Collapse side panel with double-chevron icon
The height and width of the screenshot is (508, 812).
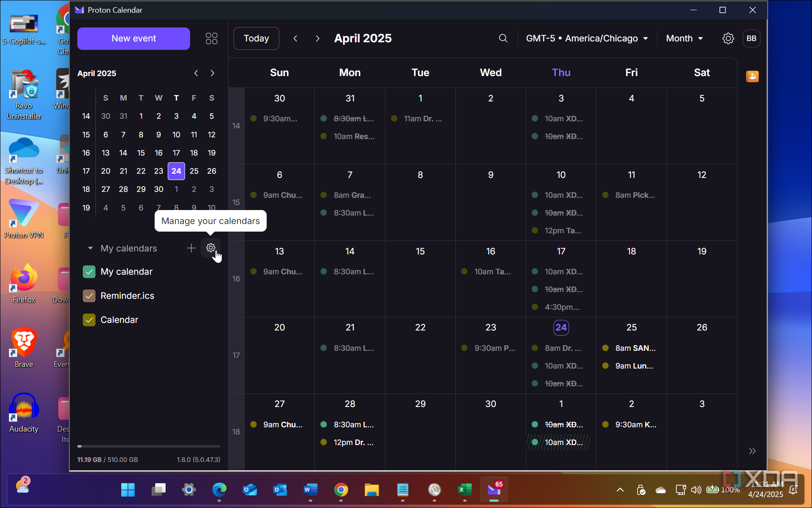pyautogui.click(x=752, y=451)
